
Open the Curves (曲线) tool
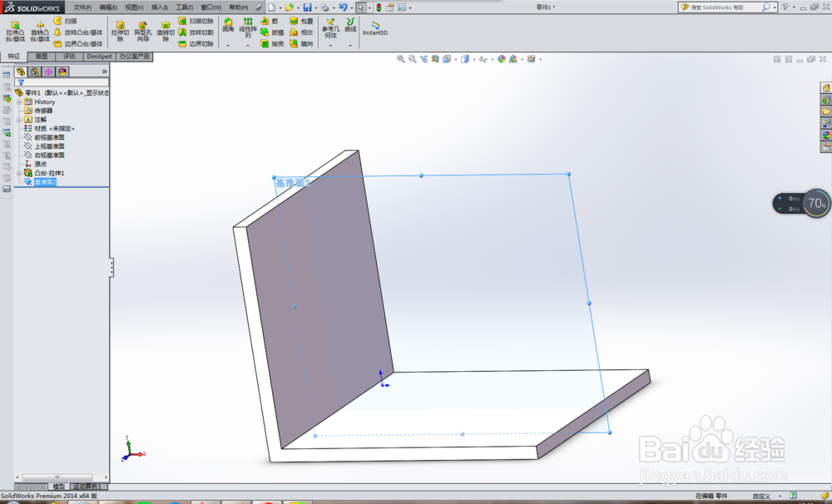coord(350,25)
